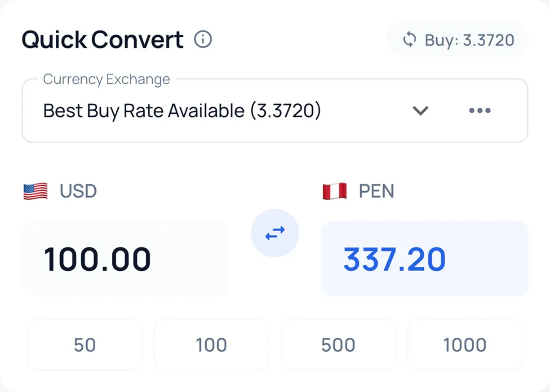Open the three-dot more options menu
Image resolution: width=550 pixels, height=392 pixels.
[x=479, y=110]
